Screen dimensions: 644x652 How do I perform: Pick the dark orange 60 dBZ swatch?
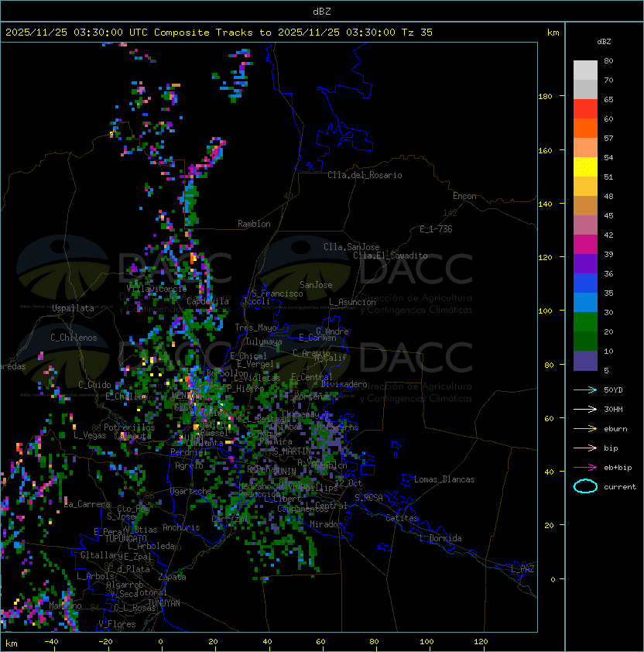point(585,128)
